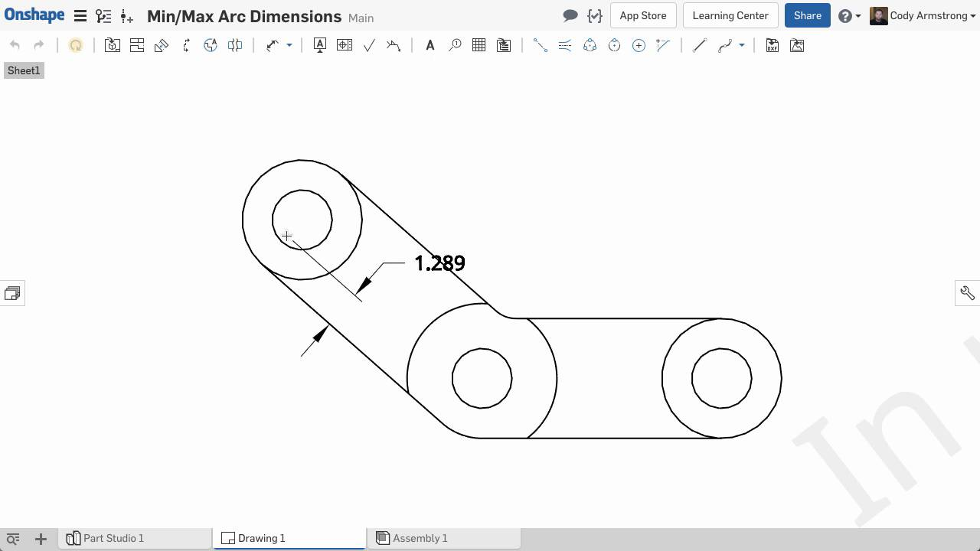This screenshot has width=980, height=551.
Task: Open the Cody Armstrong account menu
Action: (x=923, y=15)
